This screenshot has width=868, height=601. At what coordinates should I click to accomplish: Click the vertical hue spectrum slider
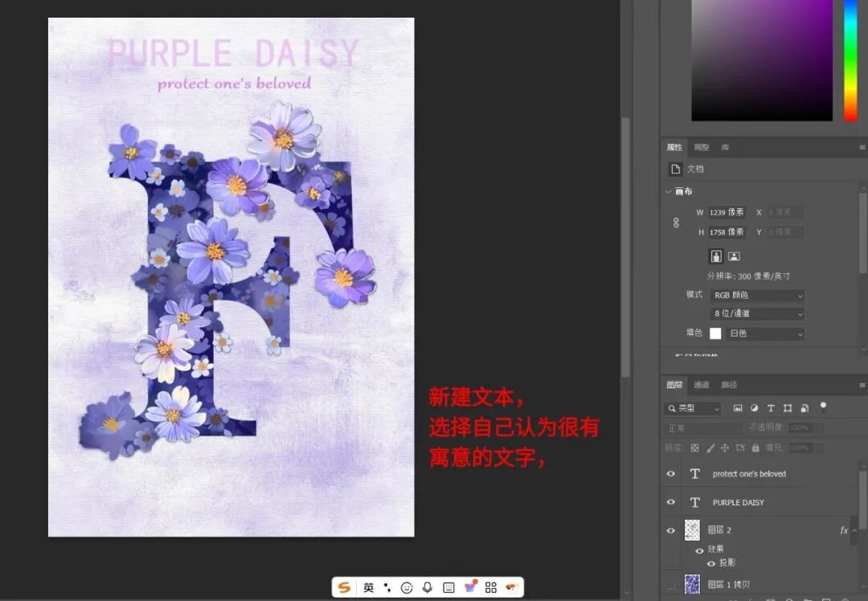click(850, 60)
